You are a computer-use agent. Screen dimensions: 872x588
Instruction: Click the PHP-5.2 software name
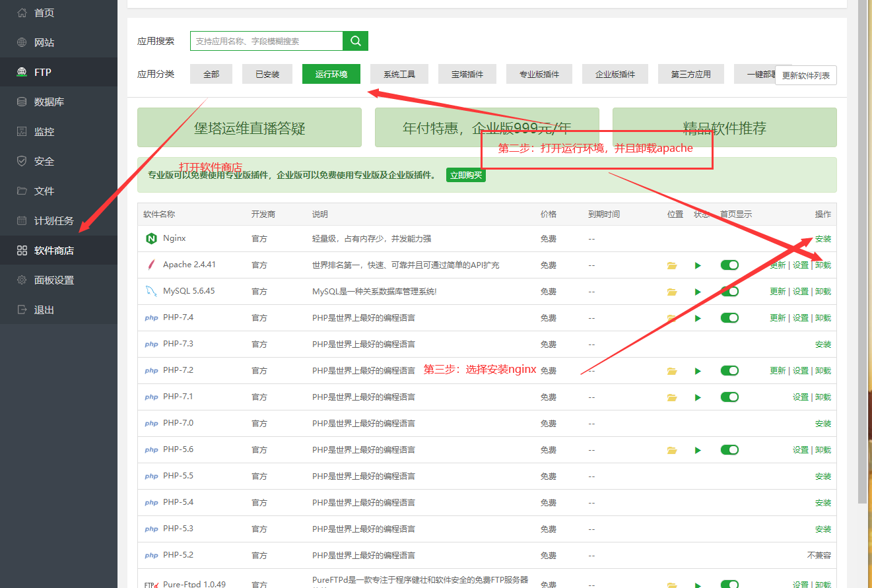click(178, 555)
